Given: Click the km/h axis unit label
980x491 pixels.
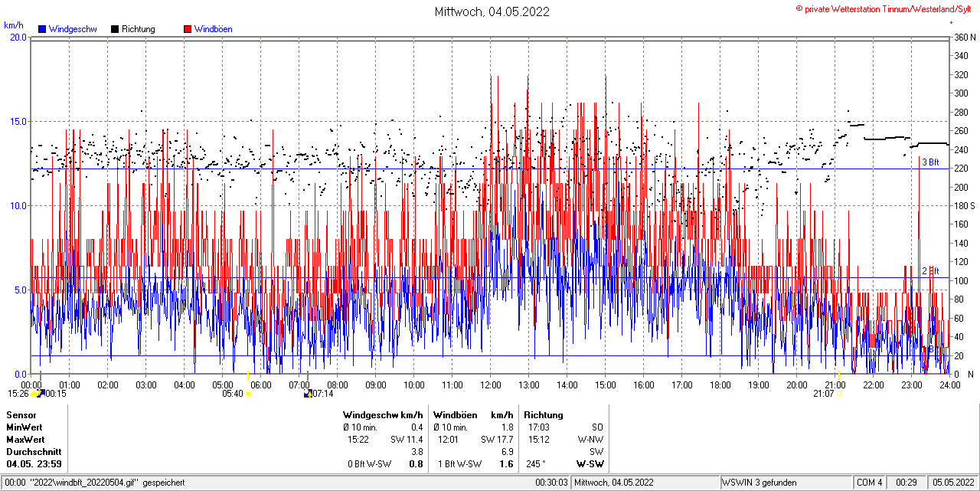Looking at the screenshot, I should 14,25.
